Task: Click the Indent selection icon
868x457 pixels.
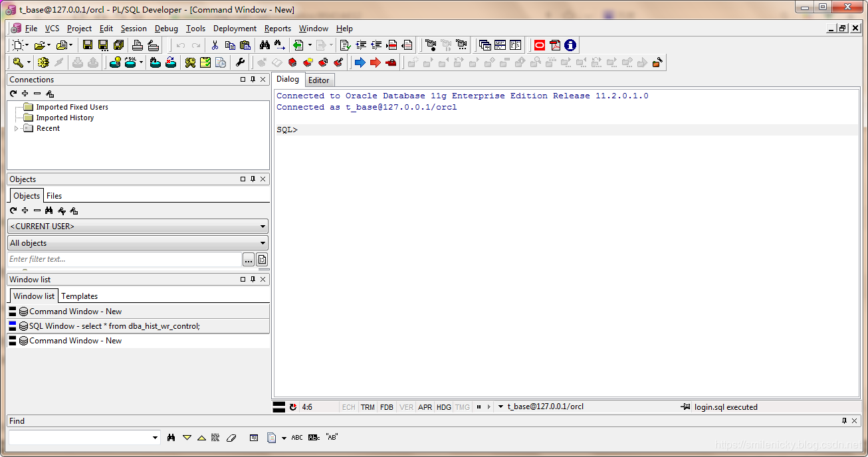Action: (x=362, y=45)
